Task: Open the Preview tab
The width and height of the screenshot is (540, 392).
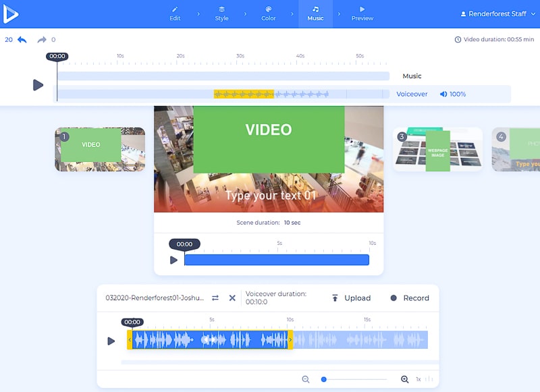Action: (362, 13)
